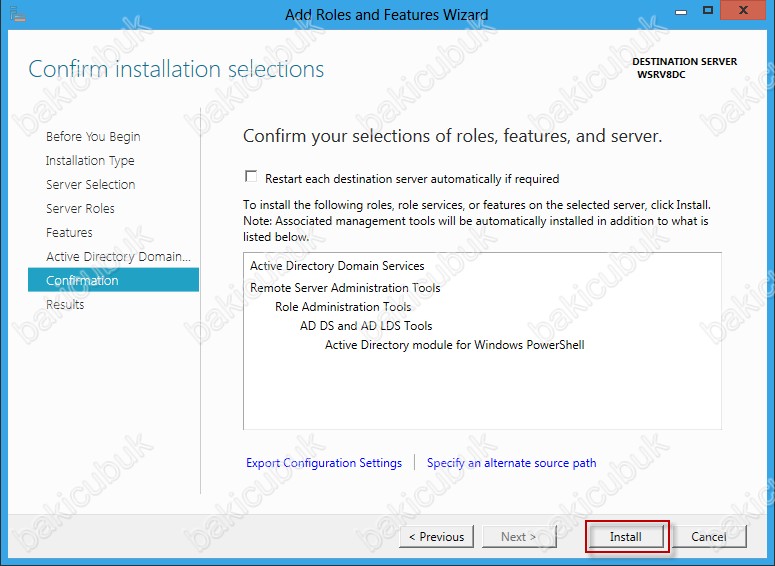The width and height of the screenshot is (775, 566).
Task: Select Active Directory module for Windows PowerShell entry
Action: pyautogui.click(x=455, y=345)
